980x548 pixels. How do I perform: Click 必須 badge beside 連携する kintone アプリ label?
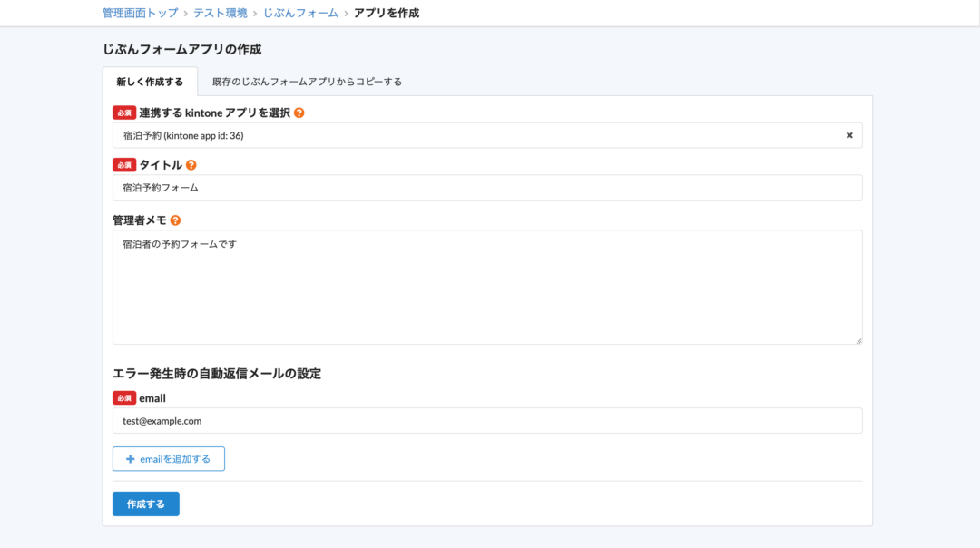[124, 113]
